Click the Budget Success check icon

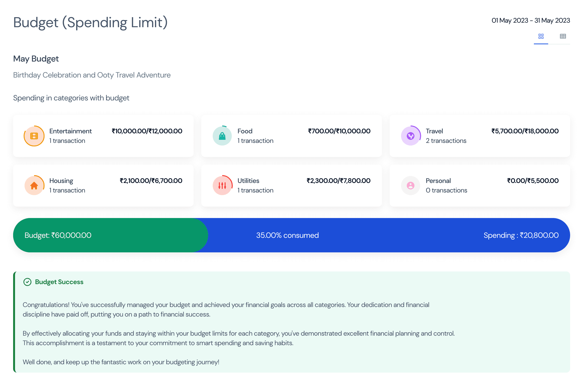pyautogui.click(x=28, y=282)
